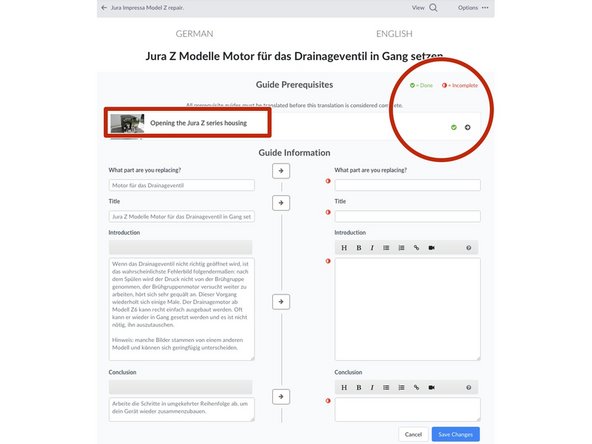The width and height of the screenshot is (592, 444).
Task: Click incomplete marker beside English Introduction box
Action: pos(328,261)
